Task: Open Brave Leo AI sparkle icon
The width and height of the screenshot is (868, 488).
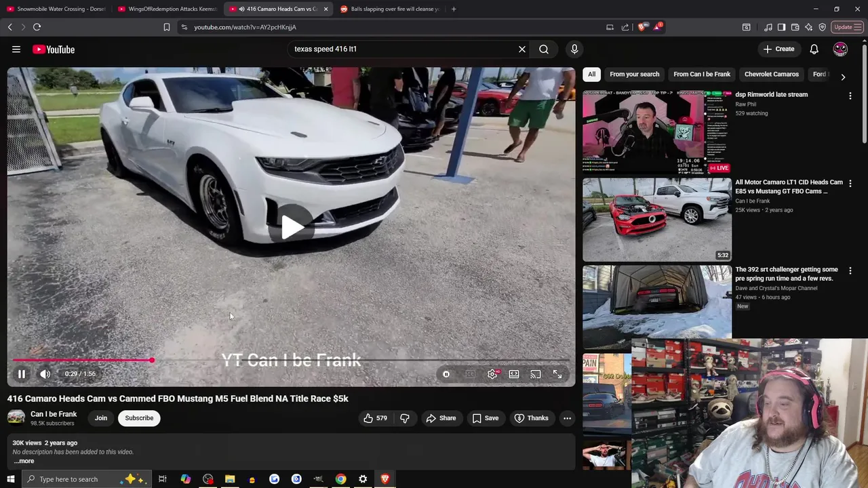Action: [808, 27]
